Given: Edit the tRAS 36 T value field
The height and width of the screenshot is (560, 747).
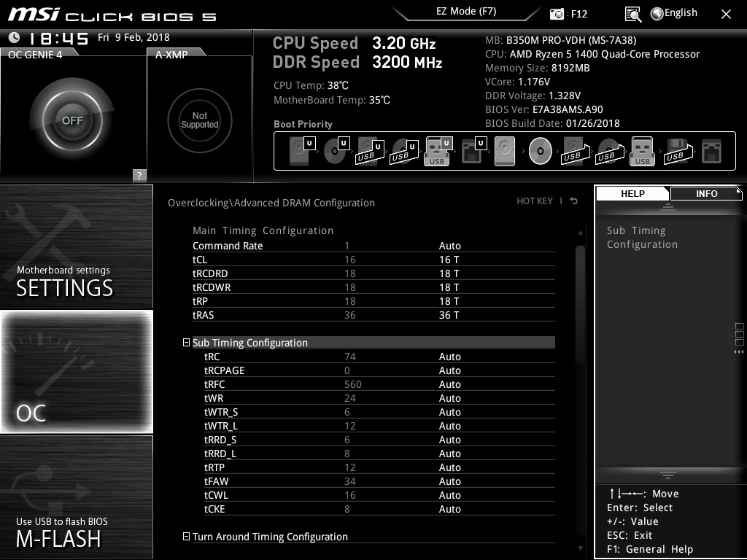Looking at the screenshot, I should (449, 315).
